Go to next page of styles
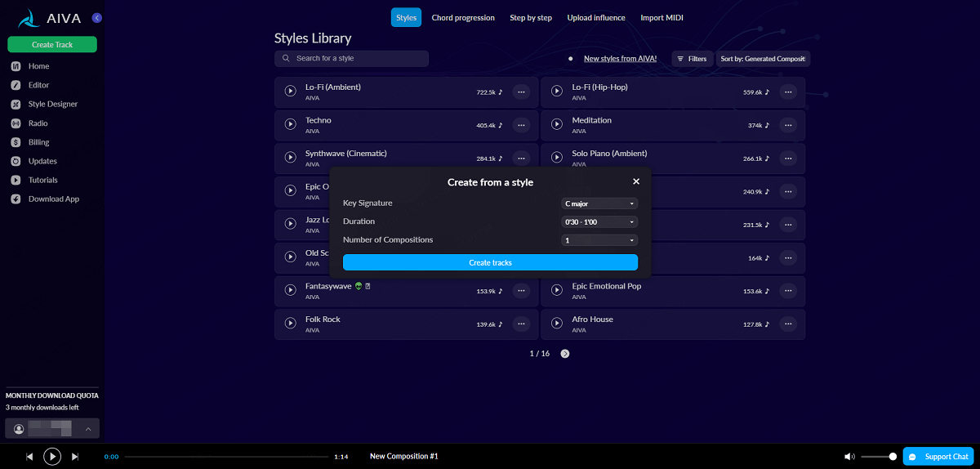The image size is (980, 469). point(565,354)
